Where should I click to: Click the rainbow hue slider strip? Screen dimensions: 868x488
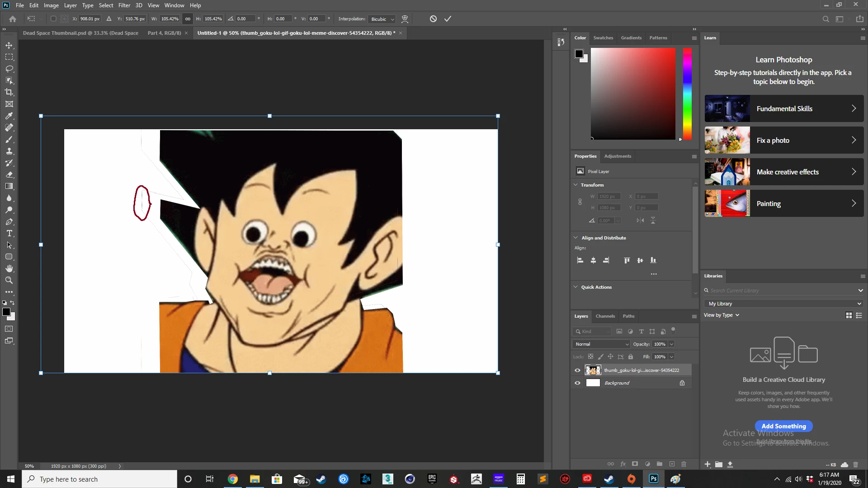pos(687,94)
